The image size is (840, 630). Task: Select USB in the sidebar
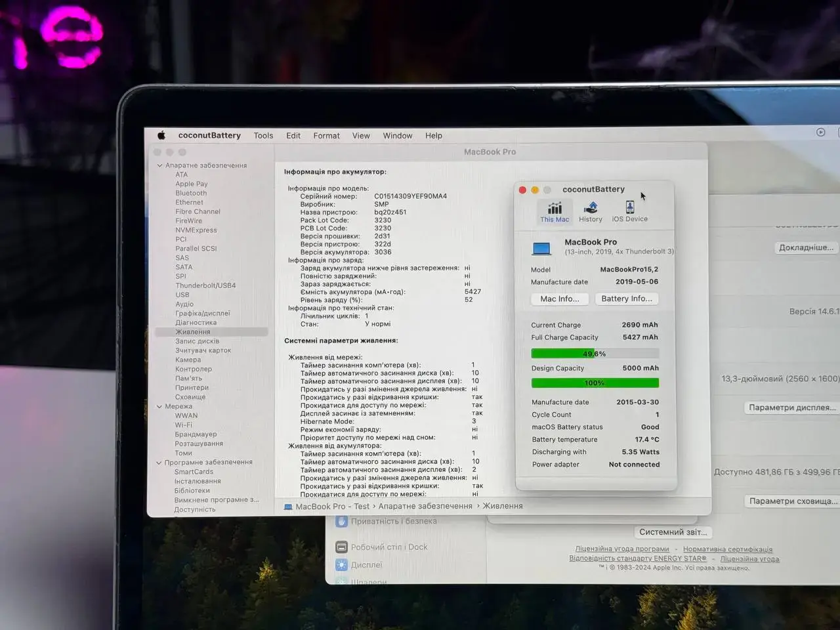pyautogui.click(x=182, y=295)
